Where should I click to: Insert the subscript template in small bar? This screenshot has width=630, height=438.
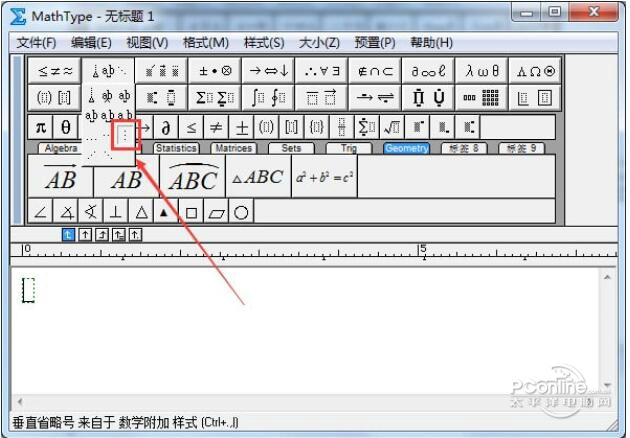pos(442,128)
